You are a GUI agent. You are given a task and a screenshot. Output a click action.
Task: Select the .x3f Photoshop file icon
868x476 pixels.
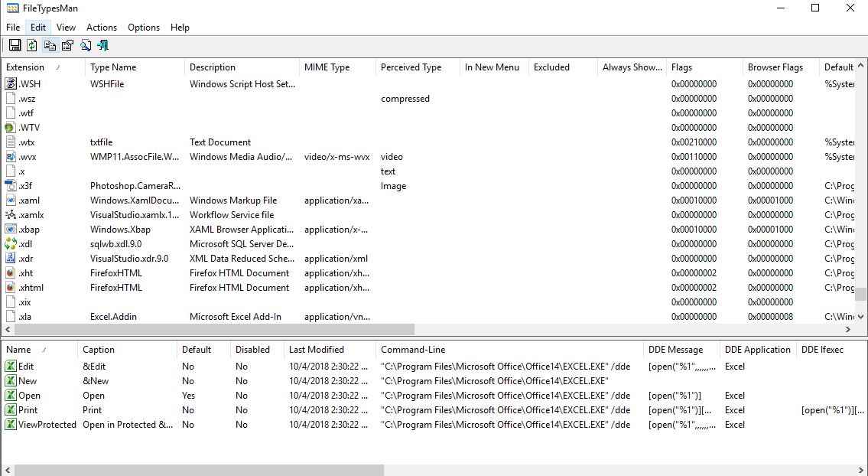point(11,186)
